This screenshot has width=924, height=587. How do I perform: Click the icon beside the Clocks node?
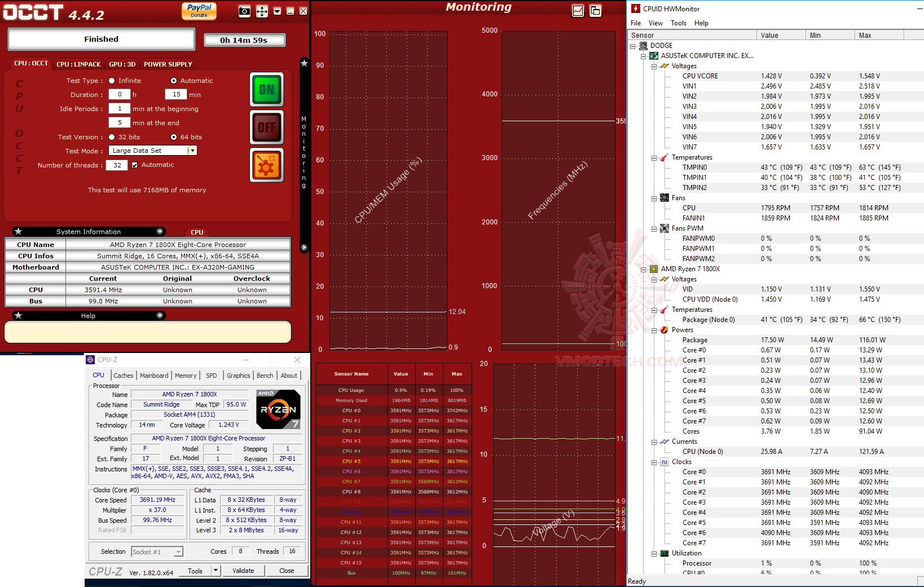pyautogui.click(x=665, y=462)
